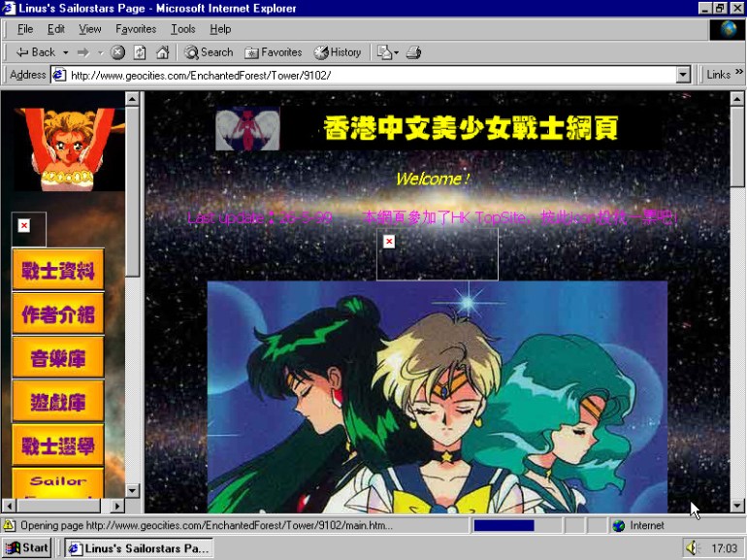Open the Edit menu
This screenshot has width=747, height=560.
click(x=55, y=29)
